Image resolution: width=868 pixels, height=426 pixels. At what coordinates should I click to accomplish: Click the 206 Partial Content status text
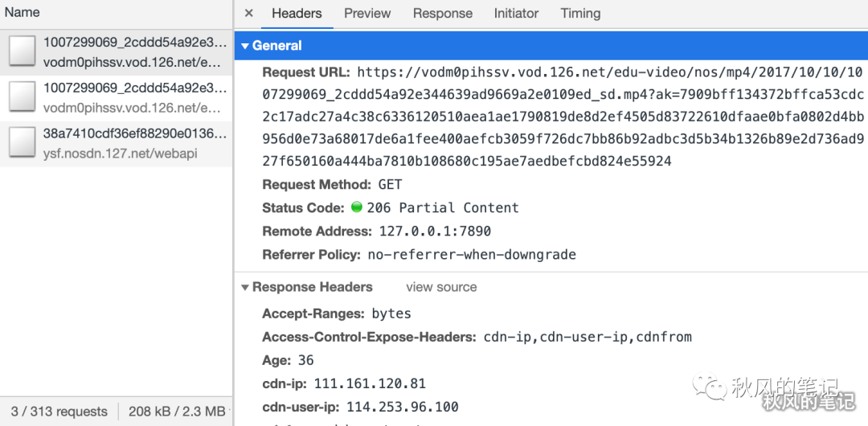tap(443, 207)
